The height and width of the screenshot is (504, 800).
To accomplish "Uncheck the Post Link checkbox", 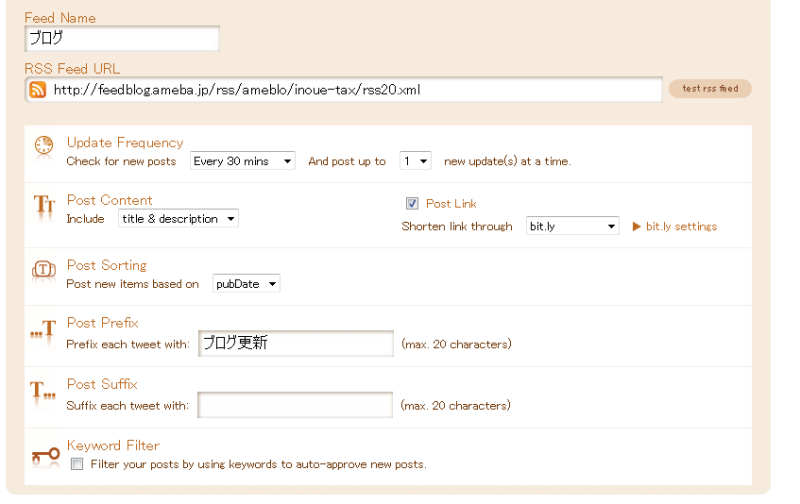I will point(412,203).
